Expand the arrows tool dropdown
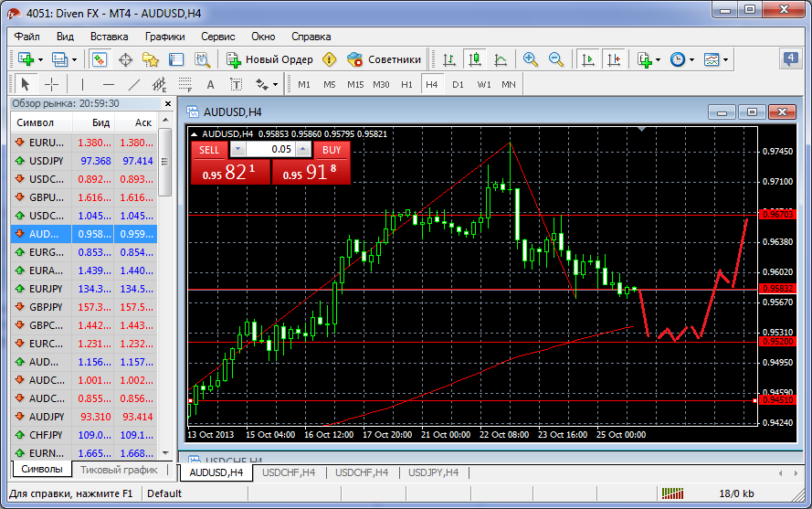This screenshot has width=812, height=509. [x=276, y=84]
